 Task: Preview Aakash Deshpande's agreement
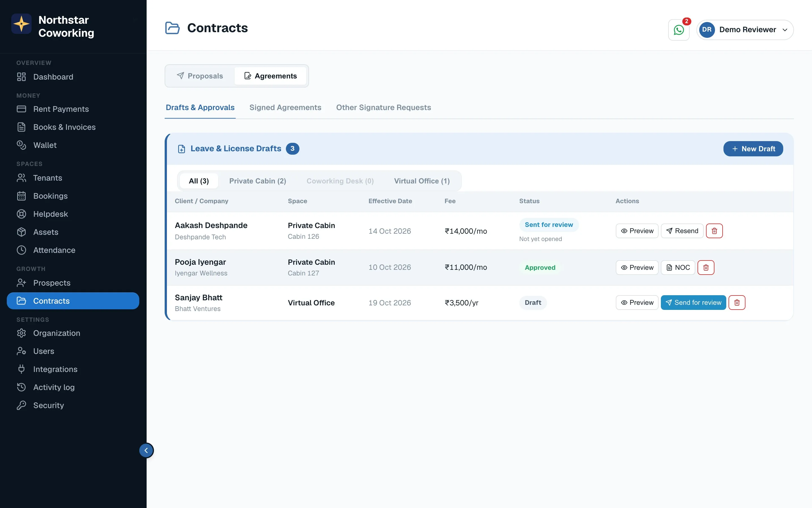[x=637, y=231]
